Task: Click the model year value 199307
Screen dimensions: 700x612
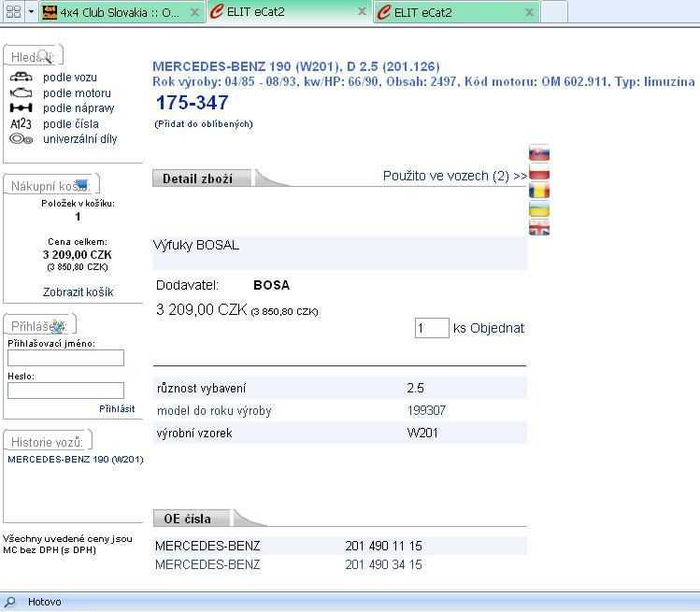Action: pyautogui.click(x=426, y=410)
